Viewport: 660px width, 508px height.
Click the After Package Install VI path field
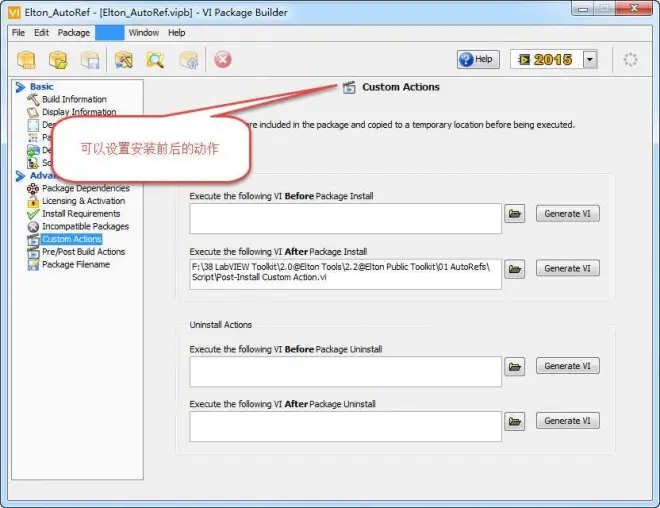point(345,274)
